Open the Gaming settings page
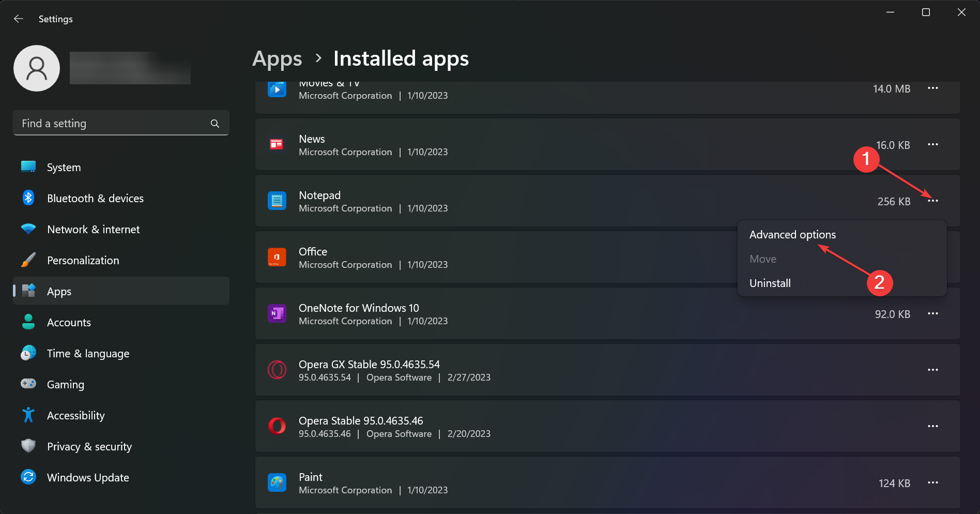This screenshot has width=980, height=514. 121,384
